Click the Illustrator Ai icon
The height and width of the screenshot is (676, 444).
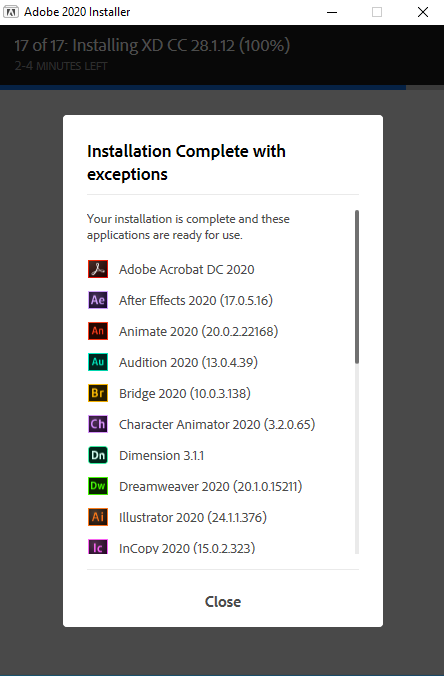click(x=98, y=517)
